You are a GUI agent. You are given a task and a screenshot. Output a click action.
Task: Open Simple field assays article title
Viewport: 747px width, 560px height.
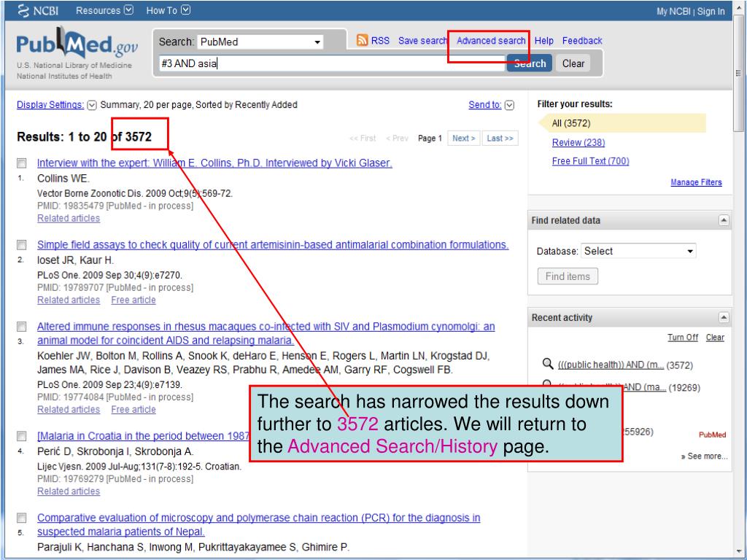pyautogui.click(x=273, y=245)
